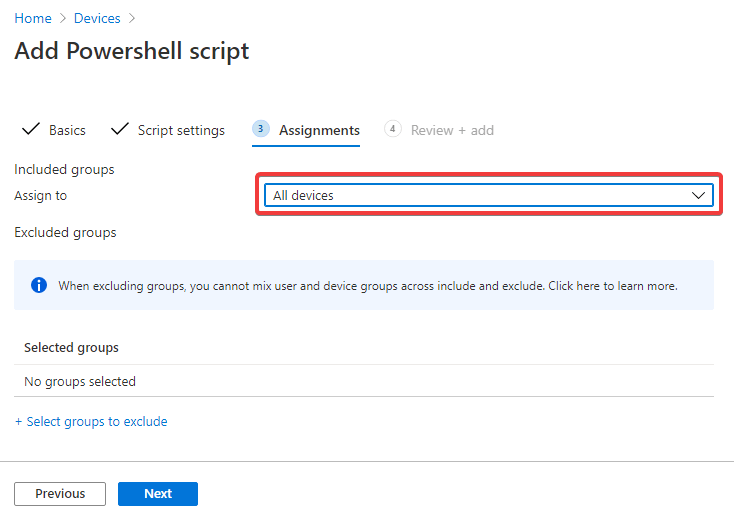The image size is (734, 511).
Task: Click the Basics checkmark icon
Action: pos(31,129)
